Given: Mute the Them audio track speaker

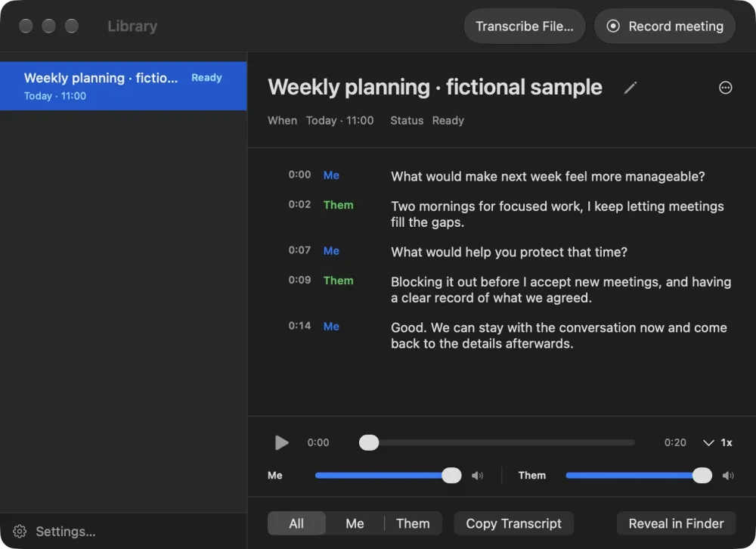Looking at the screenshot, I should pos(728,476).
